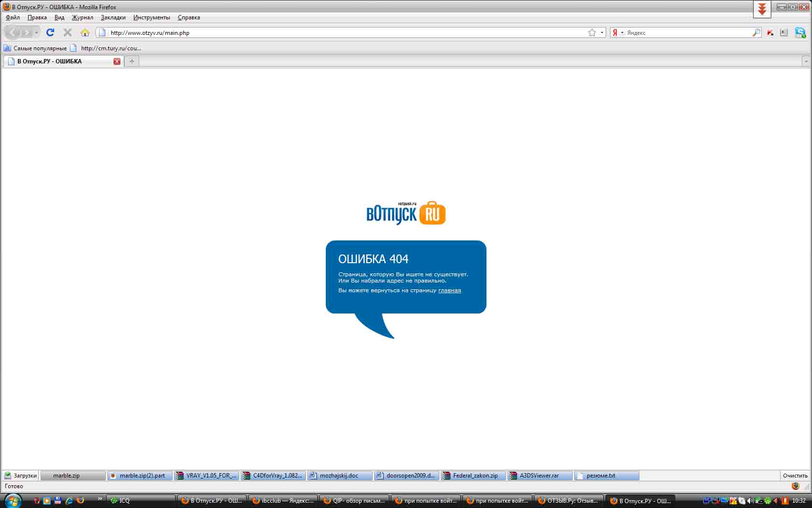
Task: Click Очистить to clear downloads
Action: pos(795,476)
